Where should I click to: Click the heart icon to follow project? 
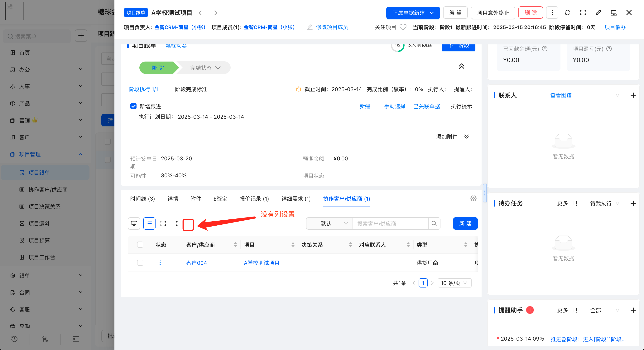(x=403, y=27)
